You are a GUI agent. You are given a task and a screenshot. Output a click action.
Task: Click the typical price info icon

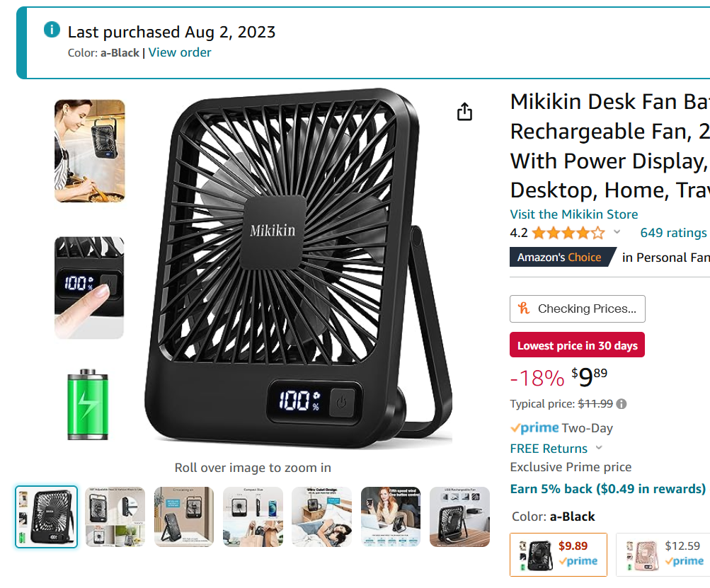(622, 404)
